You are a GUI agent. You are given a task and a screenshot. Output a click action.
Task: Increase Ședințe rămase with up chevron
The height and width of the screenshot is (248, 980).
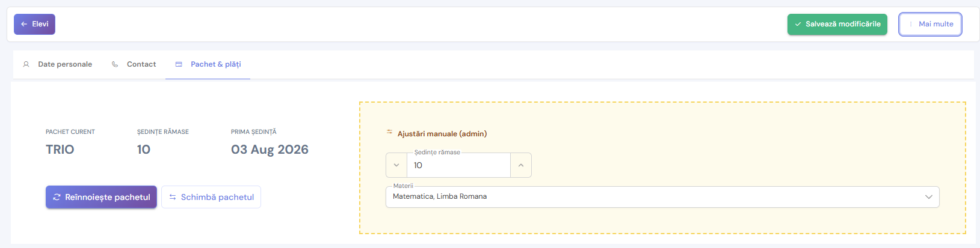521,165
